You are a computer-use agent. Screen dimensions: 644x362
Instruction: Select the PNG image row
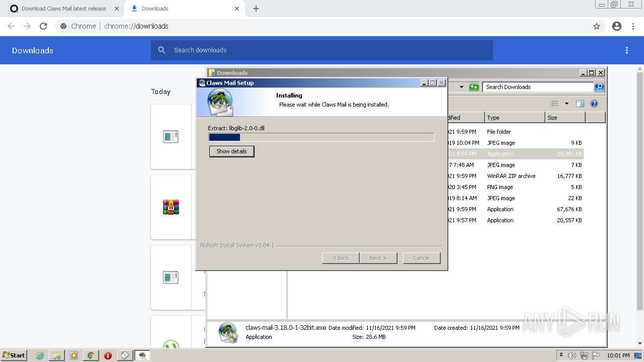pyautogui.click(x=515, y=187)
